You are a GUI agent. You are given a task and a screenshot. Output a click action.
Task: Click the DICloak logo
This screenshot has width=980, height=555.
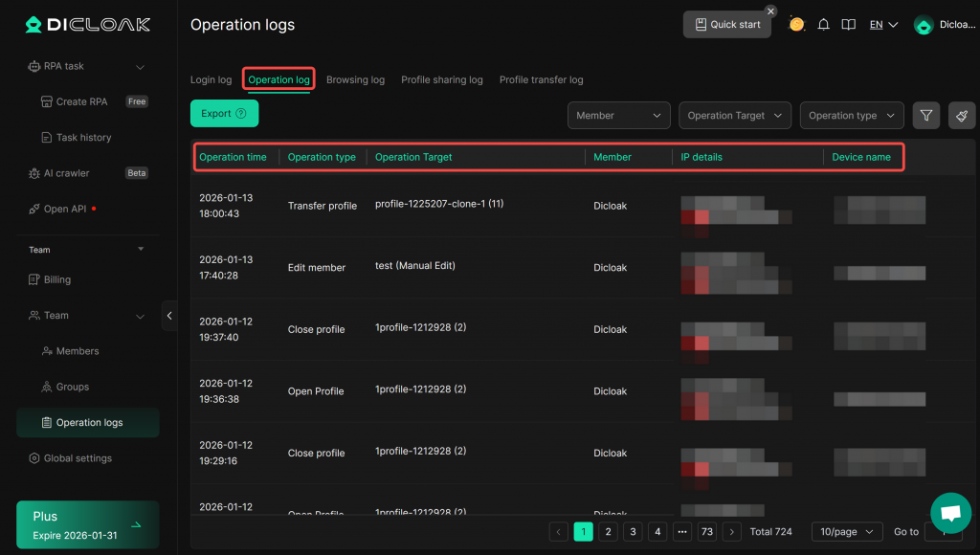click(87, 26)
